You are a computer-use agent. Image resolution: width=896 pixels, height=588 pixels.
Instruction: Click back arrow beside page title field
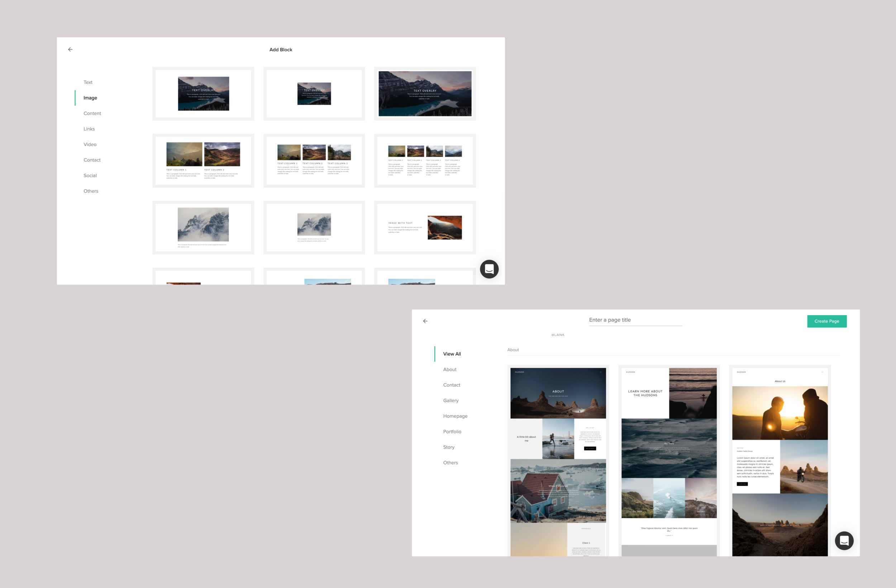[425, 321]
